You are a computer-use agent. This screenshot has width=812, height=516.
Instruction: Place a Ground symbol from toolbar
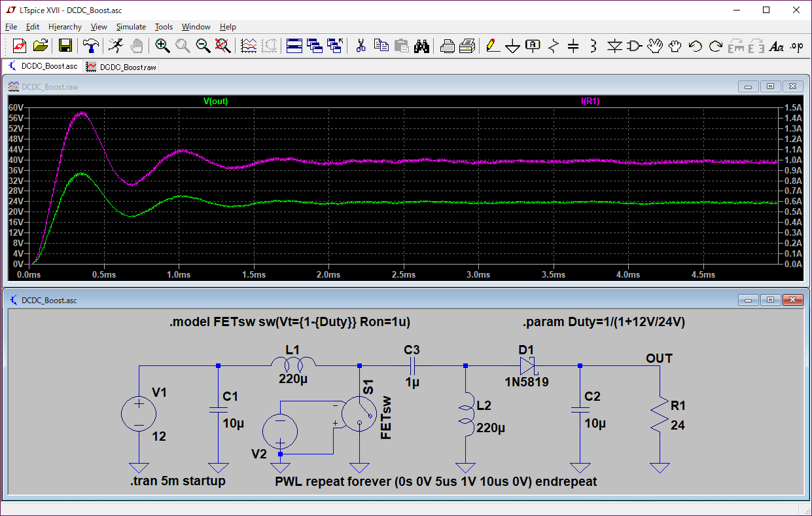coord(513,46)
